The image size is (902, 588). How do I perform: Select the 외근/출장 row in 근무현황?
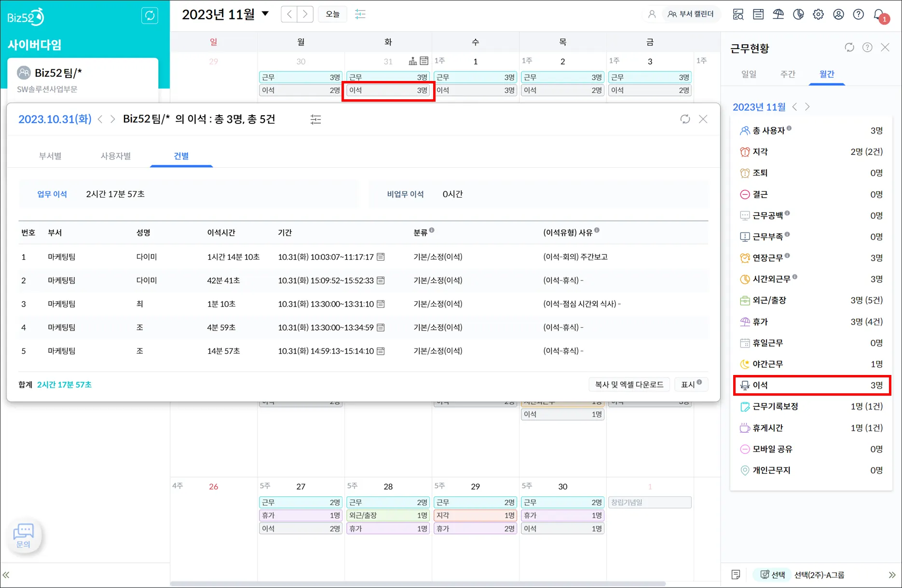(811, 300)
